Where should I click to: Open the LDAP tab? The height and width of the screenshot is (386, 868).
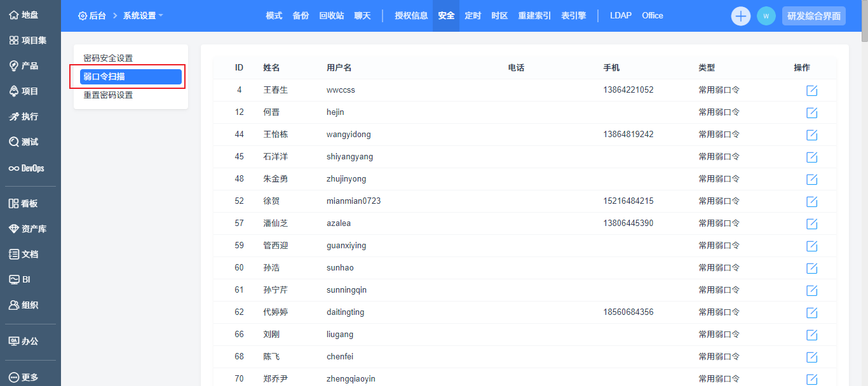[620, 16]
